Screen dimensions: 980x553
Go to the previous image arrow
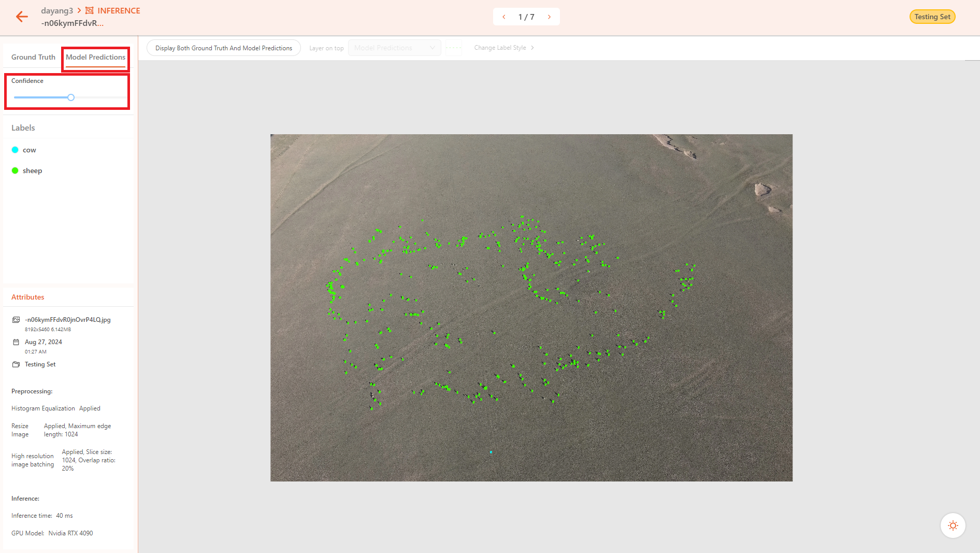tap(504, 17)
